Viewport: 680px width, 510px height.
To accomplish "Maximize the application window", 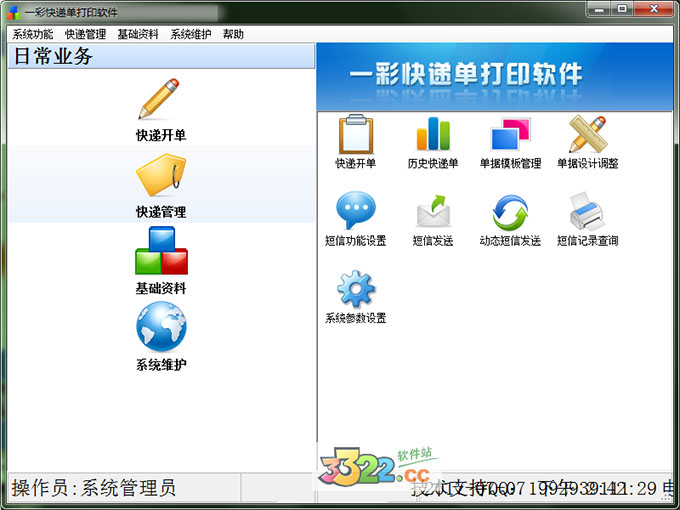I will pos(622,9).
